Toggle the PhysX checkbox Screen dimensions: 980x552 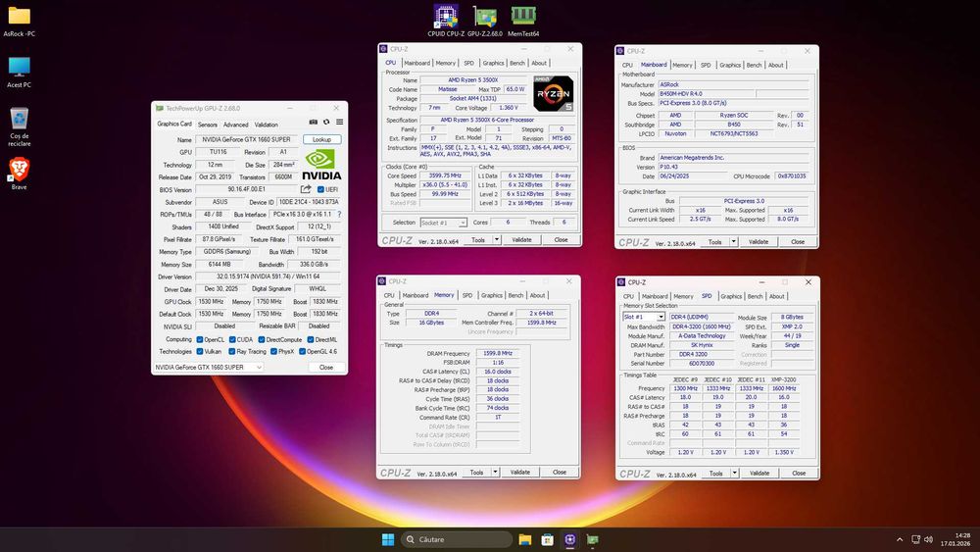tap(273, 351)
